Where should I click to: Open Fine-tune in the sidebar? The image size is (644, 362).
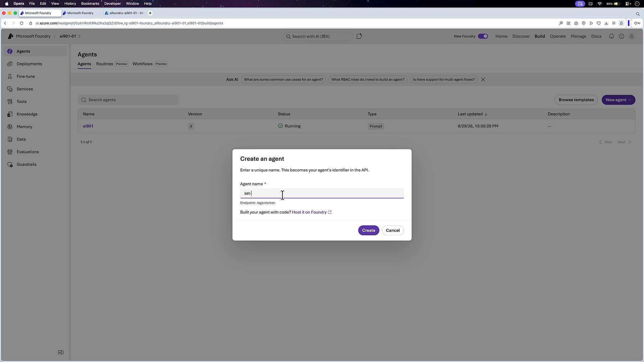point(35,76)
